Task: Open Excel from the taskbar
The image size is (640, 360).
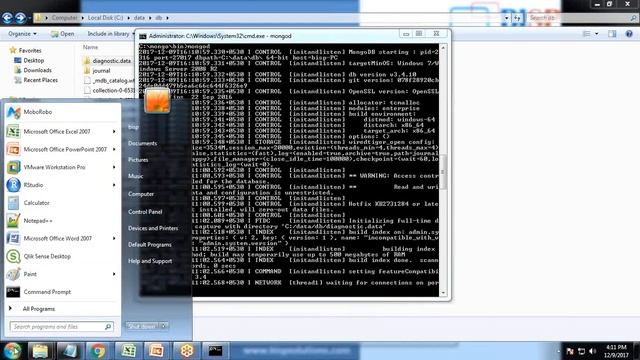Action: pos(128,351)
